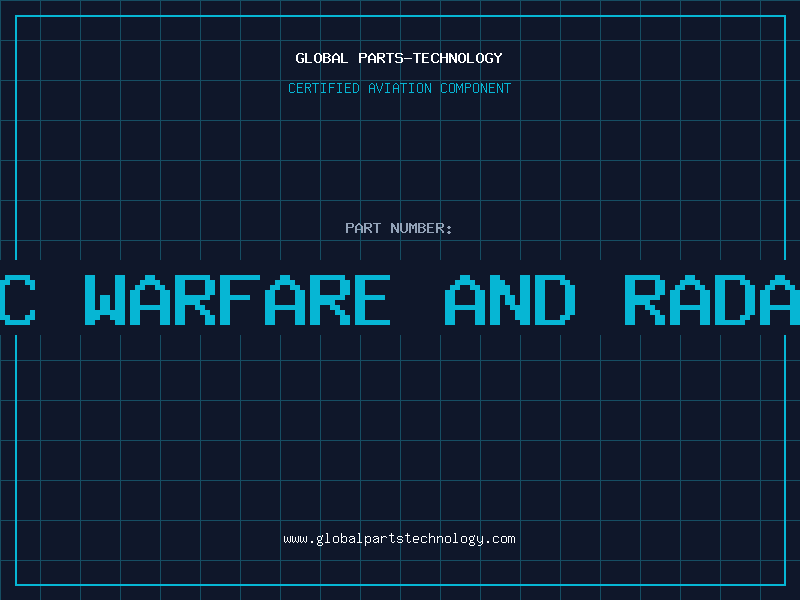The width and height of the screenshot is (800, 600).
Task: Click the word COMPONENT in the subtitle
Action: [x=475, y=88]
